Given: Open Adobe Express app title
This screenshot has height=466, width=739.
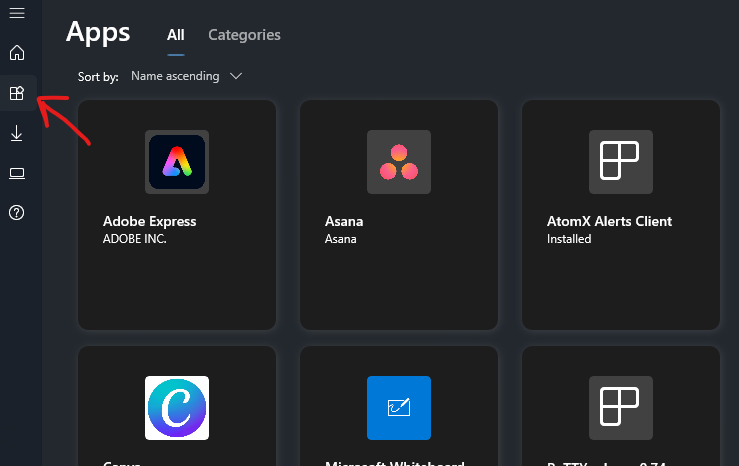Looking at the screenshot, I should 149,221.
